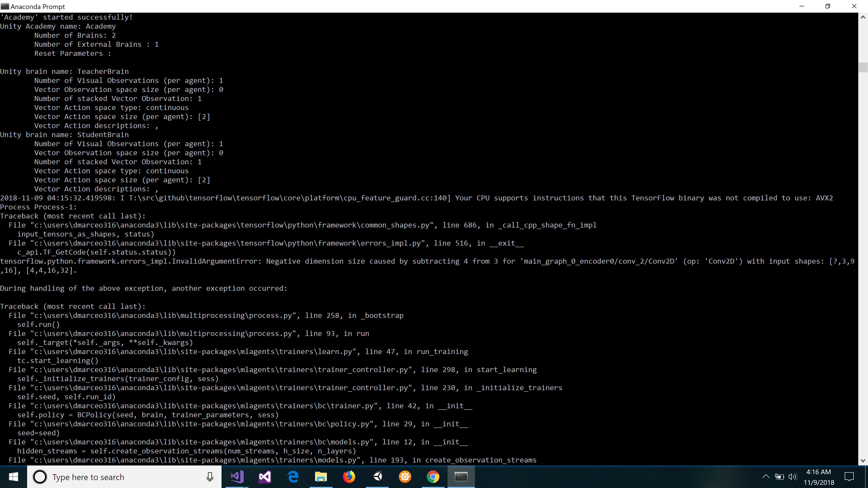Open window menu from Anaconda Prompt title icon
Image resolution: width=868 pixels, height=488 pixels.
point(5,6)
